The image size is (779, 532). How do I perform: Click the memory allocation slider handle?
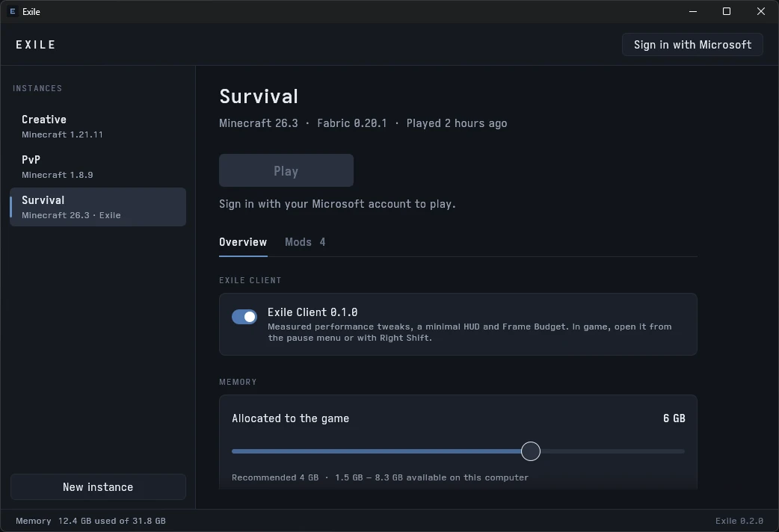pos(531,451)
